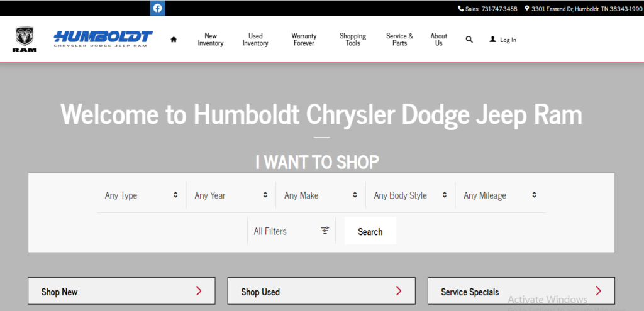The height and width of the screenshot is (311, 644).
Task: Open the Any Year dropdown
Action: coord(231,195)
